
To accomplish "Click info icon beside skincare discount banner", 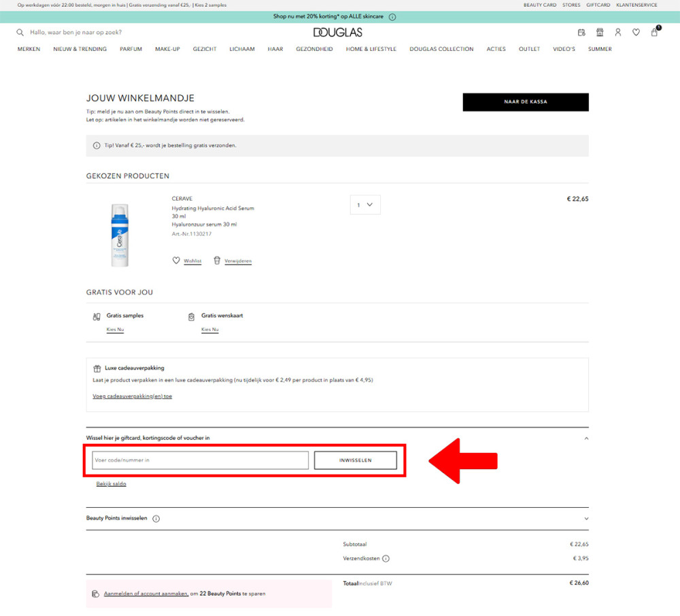I will pos(392,17).
